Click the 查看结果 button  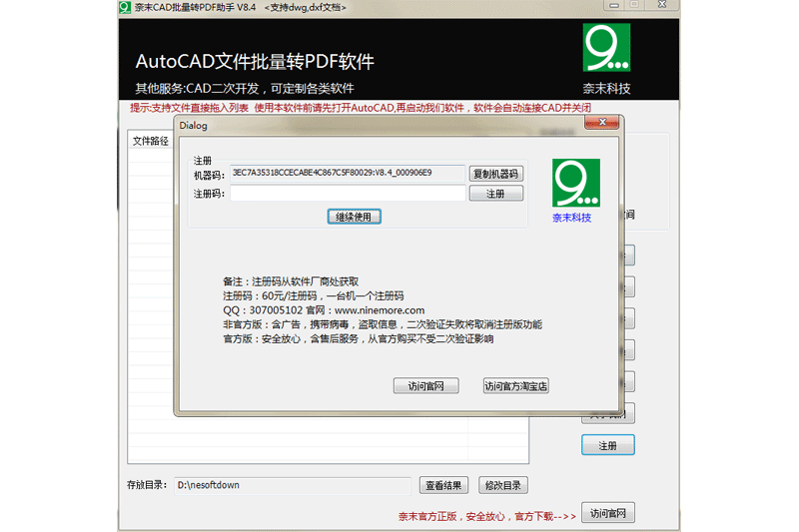[x=443, y=485]
